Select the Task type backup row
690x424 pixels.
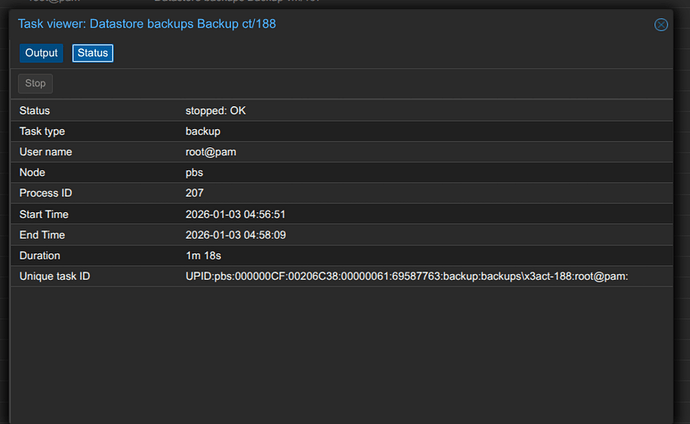click(x=340, y=131)
